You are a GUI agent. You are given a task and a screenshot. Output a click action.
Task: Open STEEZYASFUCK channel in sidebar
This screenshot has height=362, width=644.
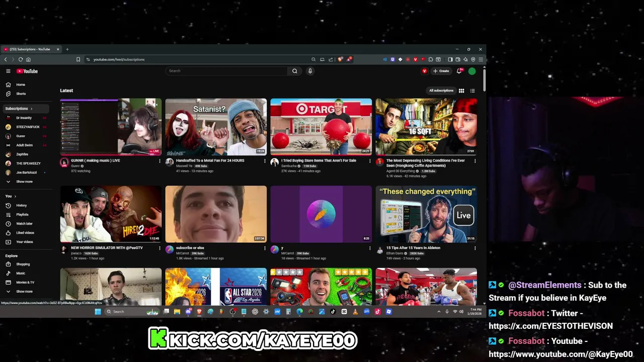click(25, 127)
